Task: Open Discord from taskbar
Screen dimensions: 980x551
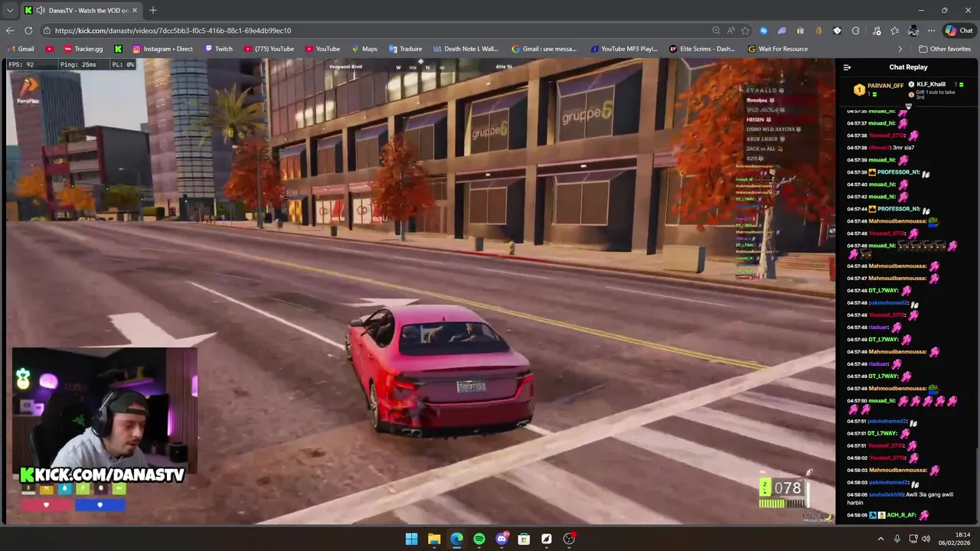Action: 501,539
